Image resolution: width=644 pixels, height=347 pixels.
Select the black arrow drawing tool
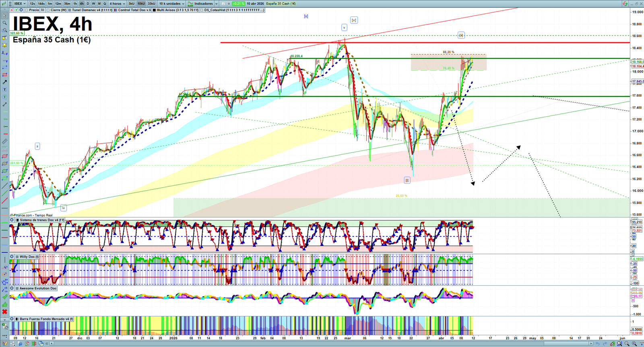[x=4, y=82]
